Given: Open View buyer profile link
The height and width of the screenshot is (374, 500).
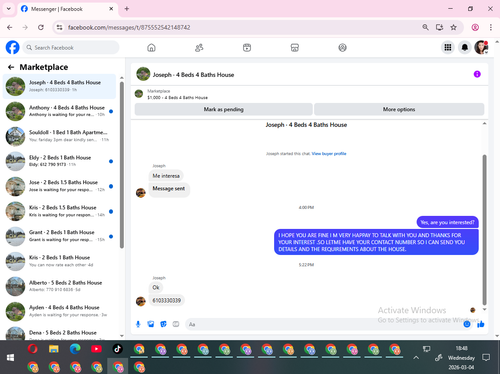Looking at the screenshot, I should point(329,154).
